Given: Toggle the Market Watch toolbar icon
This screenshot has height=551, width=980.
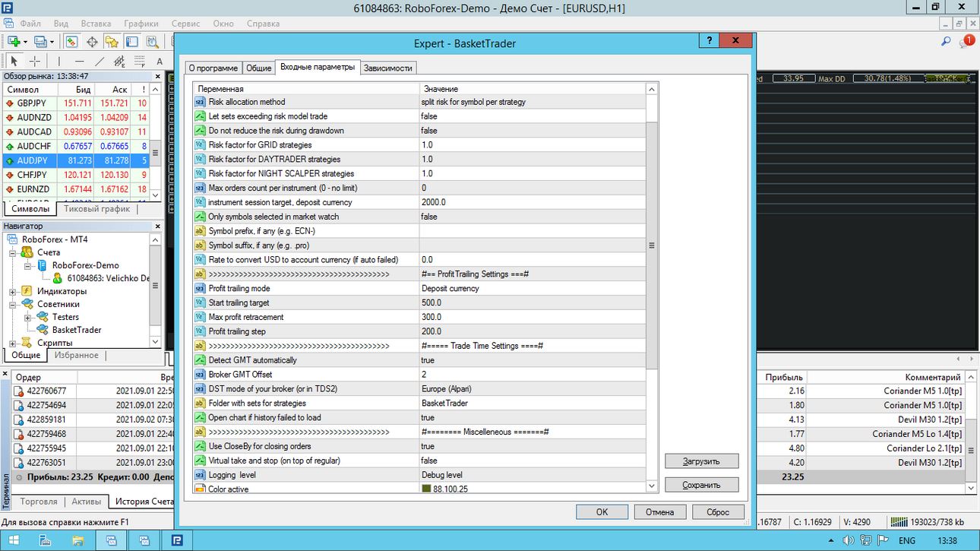Looking at the screenshot, I should [72, 42].
